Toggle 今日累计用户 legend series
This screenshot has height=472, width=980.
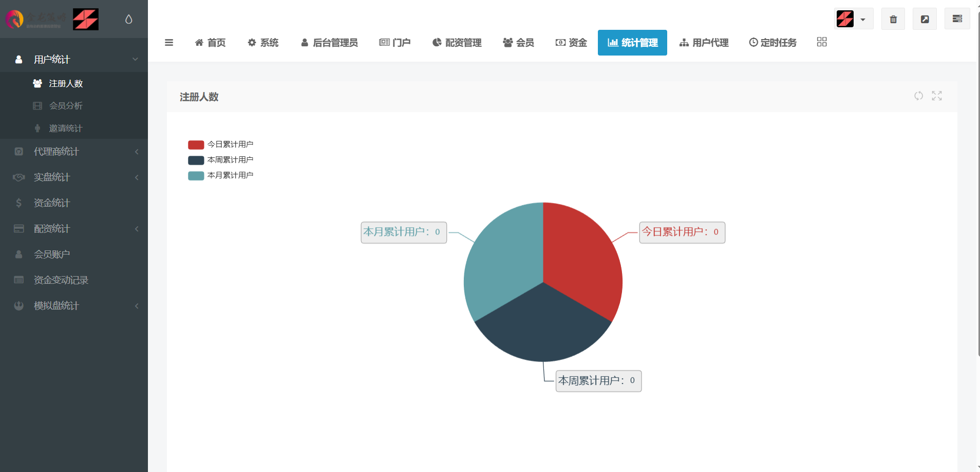pyautogui.click(x=220, y=144)
